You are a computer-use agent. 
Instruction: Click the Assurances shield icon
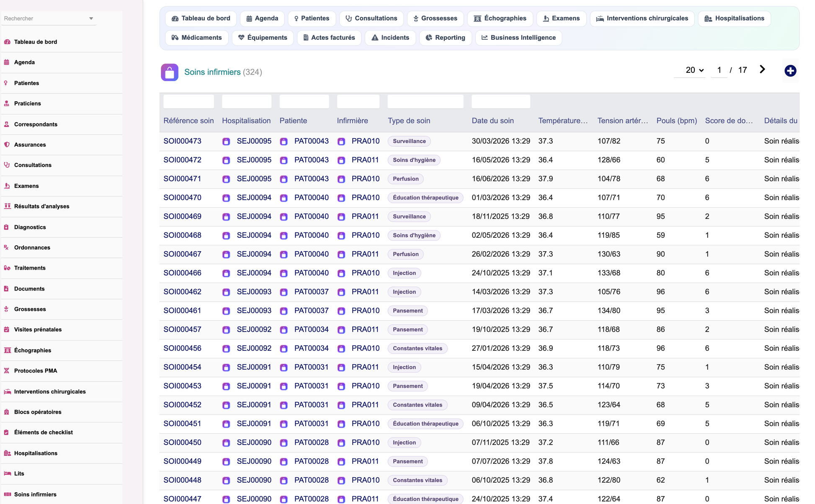(7, 144)
